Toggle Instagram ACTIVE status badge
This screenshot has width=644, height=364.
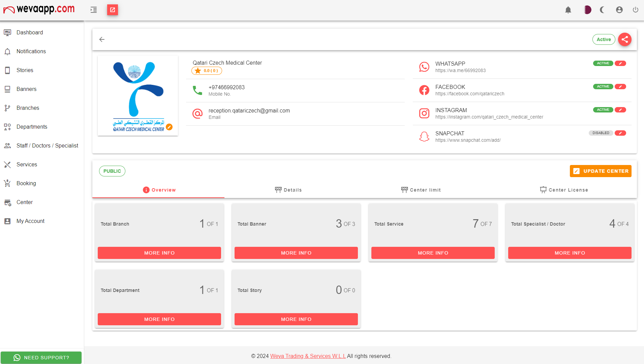click(x=603, y=110)
